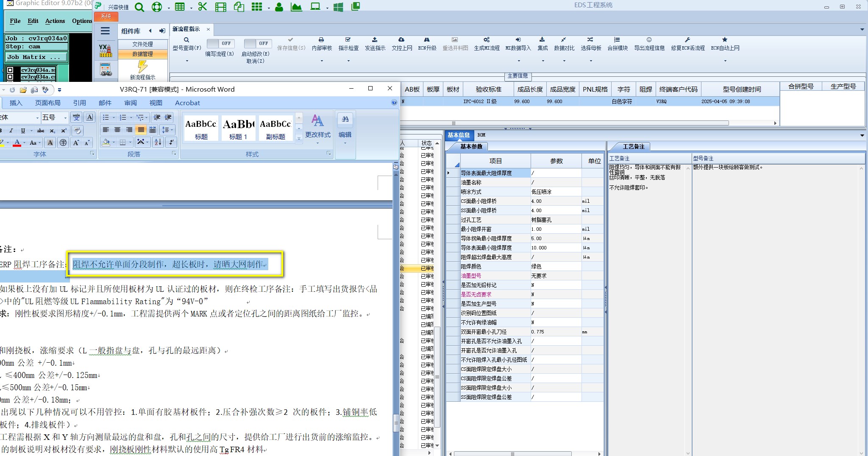Click 合拼模块 list button
The height and width of the screenshot is (456, 868).
pos(618,44)
